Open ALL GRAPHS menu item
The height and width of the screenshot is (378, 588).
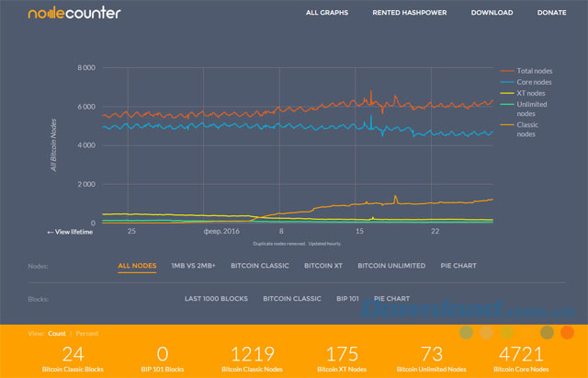coord(327,13)
